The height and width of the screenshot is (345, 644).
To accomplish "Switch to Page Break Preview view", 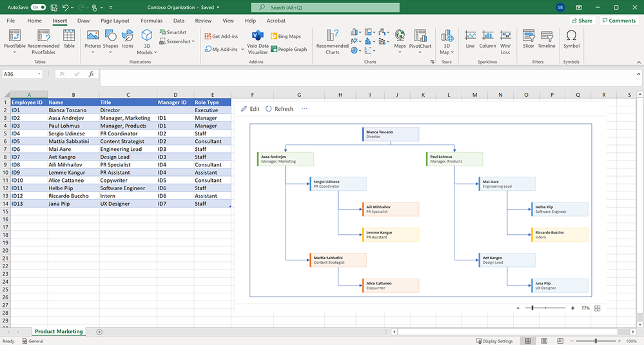I will [560, 341].
